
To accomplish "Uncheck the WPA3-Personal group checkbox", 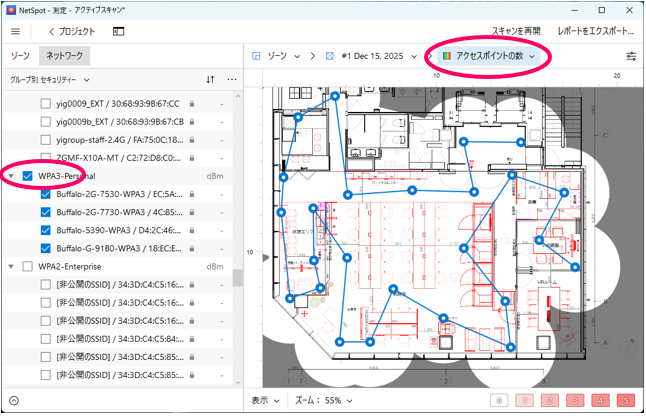I will tap(28, 176).
